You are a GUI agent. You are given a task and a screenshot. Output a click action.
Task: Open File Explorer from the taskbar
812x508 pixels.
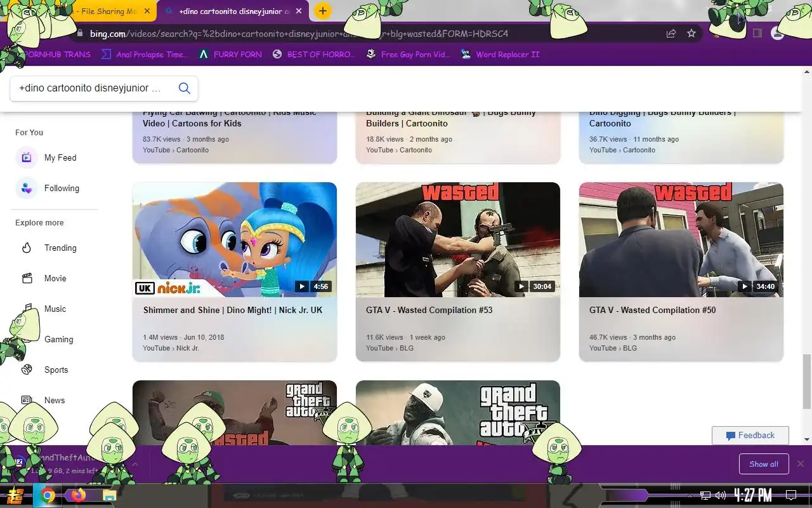[x=109, y=495]
